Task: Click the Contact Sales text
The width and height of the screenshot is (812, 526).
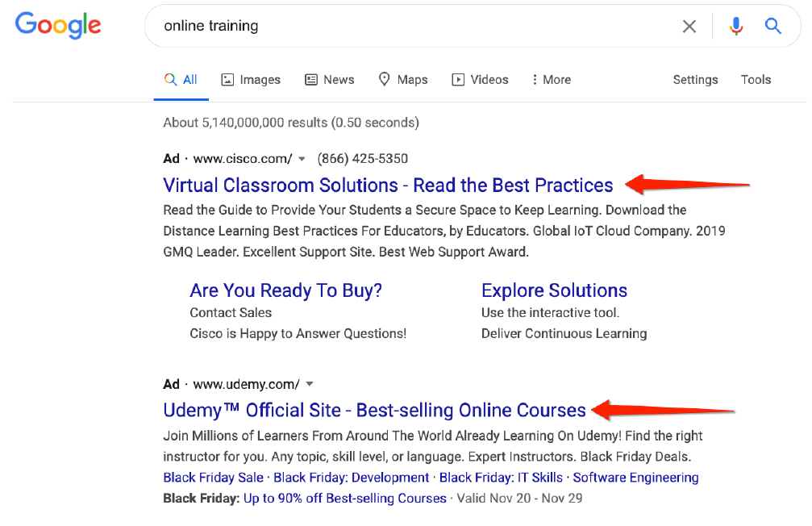Action: coord(231,313)
